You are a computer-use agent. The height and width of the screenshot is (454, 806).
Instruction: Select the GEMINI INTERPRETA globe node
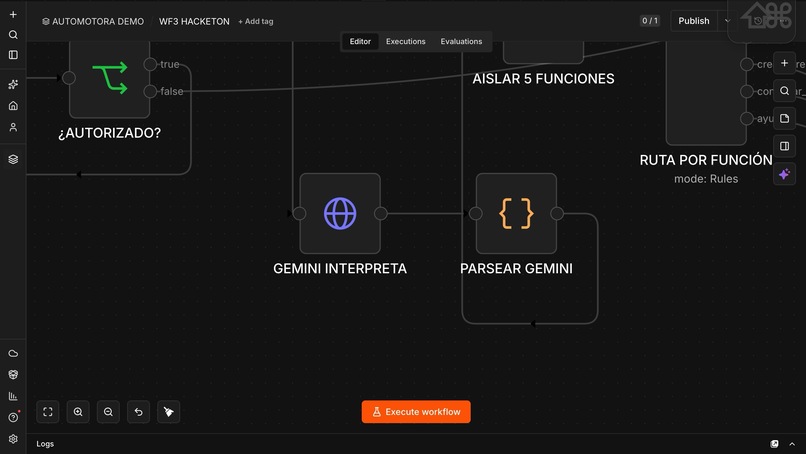(340, 213)
